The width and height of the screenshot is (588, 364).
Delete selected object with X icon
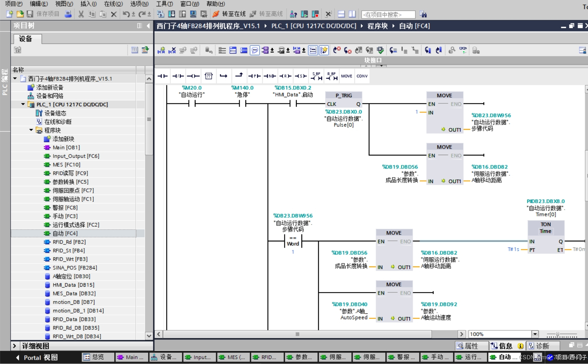tap(113, 14)
